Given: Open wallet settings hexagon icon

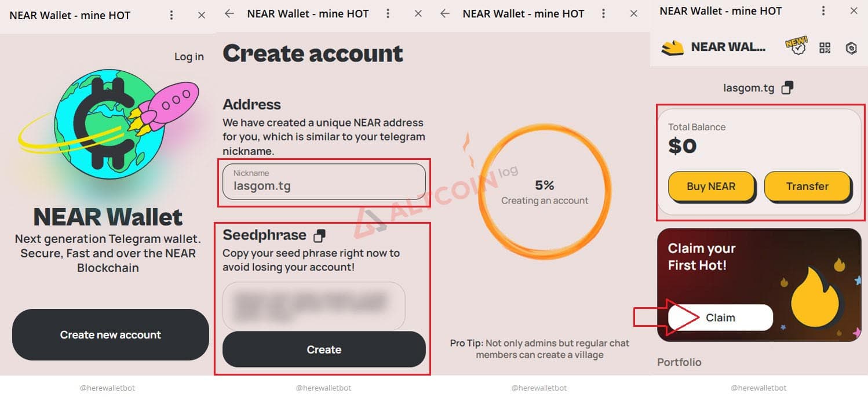Looking at the screenshot, I should [851, 48].
